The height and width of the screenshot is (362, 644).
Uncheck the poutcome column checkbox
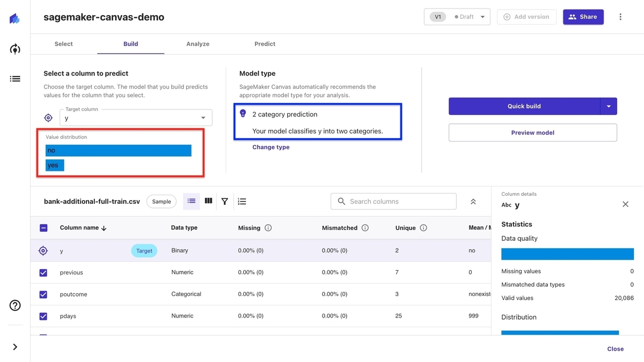tap(43, 294)
